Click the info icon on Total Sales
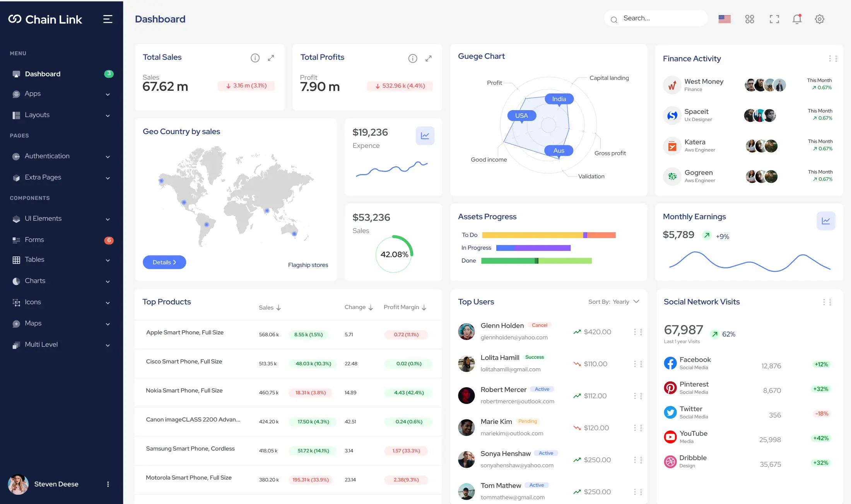 coord(255,58)
